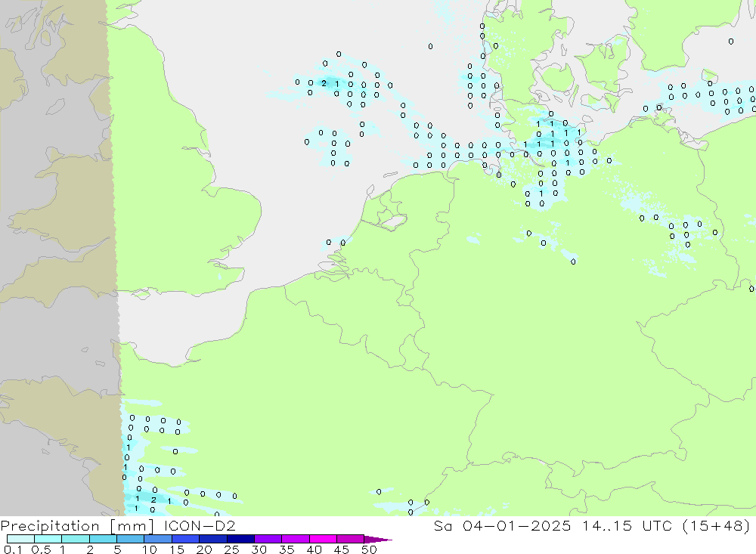This screenshot has height=554, width=756.
Task: Pick the 15–20 mm legend swatch
Action: [x=186, y=539]
